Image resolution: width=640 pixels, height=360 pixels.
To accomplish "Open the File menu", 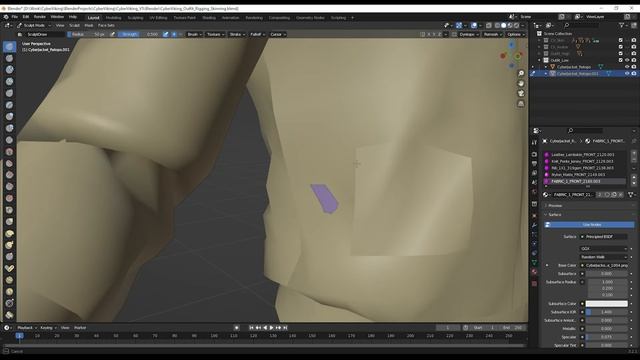I will (x=15, y=17).
